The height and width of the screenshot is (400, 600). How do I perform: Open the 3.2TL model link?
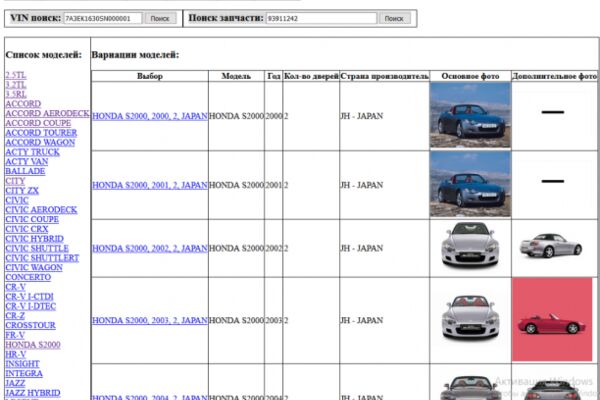[16, 85]
